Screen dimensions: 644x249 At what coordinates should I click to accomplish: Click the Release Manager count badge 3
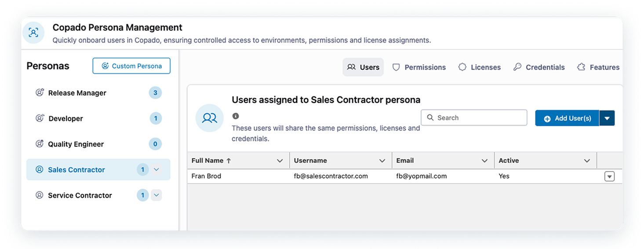coord(155,93)
